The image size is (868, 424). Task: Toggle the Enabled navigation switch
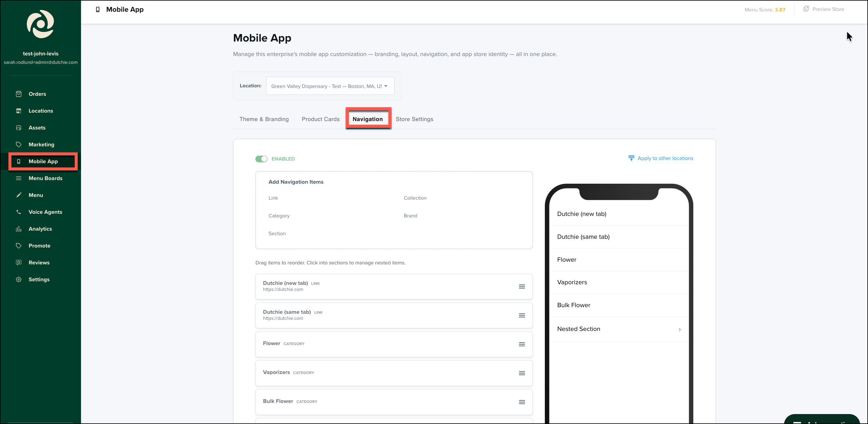pos(261,159)
